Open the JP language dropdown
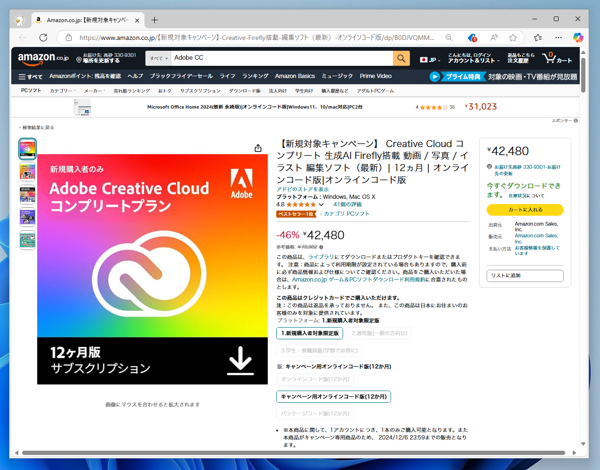Viewport: 600px width, 470px height. click(x=430, y=60)
